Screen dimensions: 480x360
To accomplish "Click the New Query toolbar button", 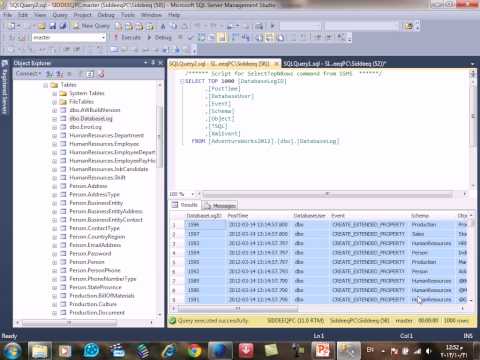I will coord(91,26).
